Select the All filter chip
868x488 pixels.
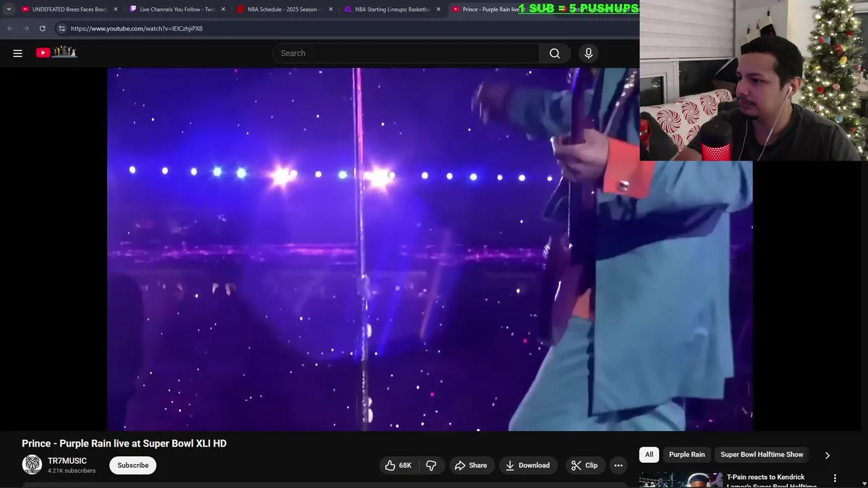click(x=649, y=455)
